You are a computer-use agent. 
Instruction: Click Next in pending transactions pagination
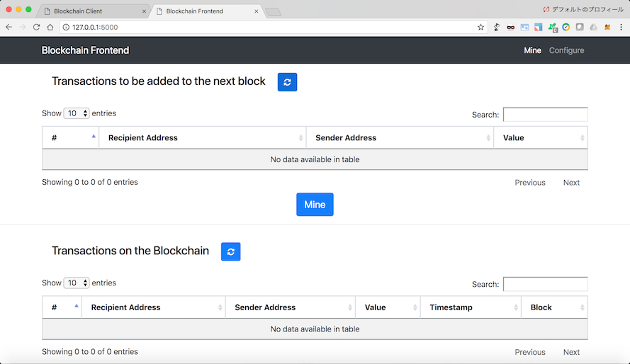571,183
